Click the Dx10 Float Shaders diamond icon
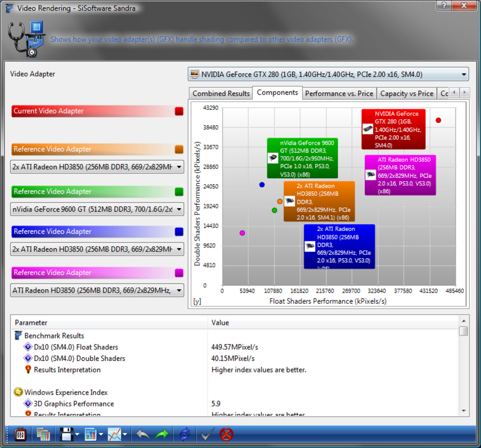This screenshot has height=448, width=481. coord(28,347)
